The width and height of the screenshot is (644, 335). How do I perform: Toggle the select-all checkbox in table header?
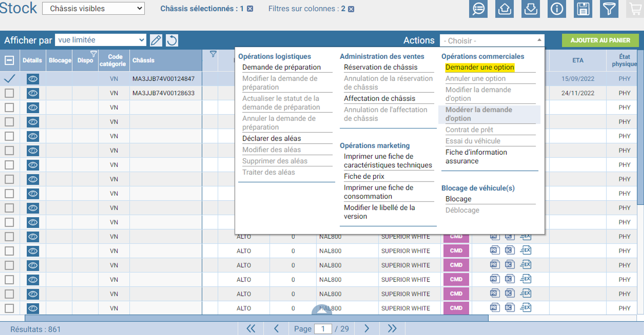(x=9, y=60)
